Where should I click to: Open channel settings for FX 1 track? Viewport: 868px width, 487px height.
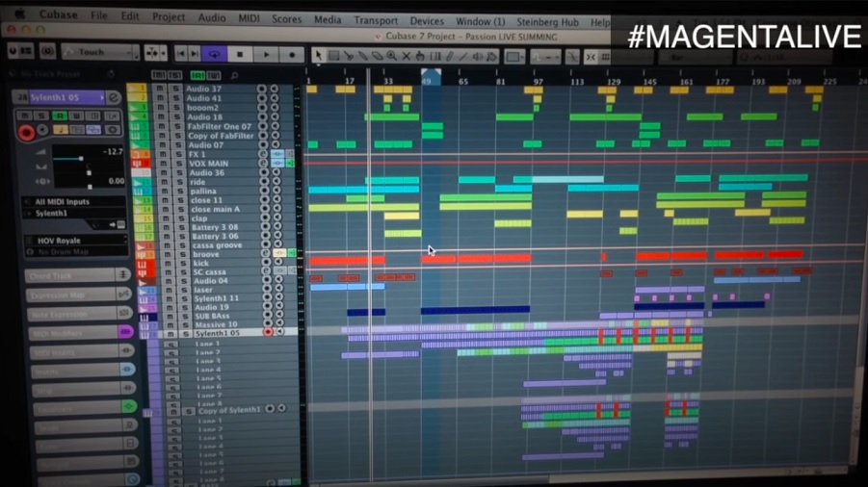point(263,154)
